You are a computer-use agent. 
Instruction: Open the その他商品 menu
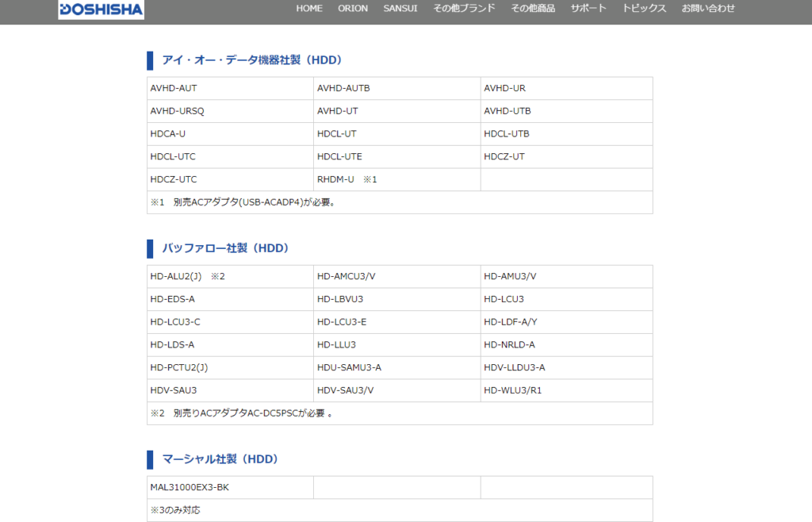pos(533,8)
